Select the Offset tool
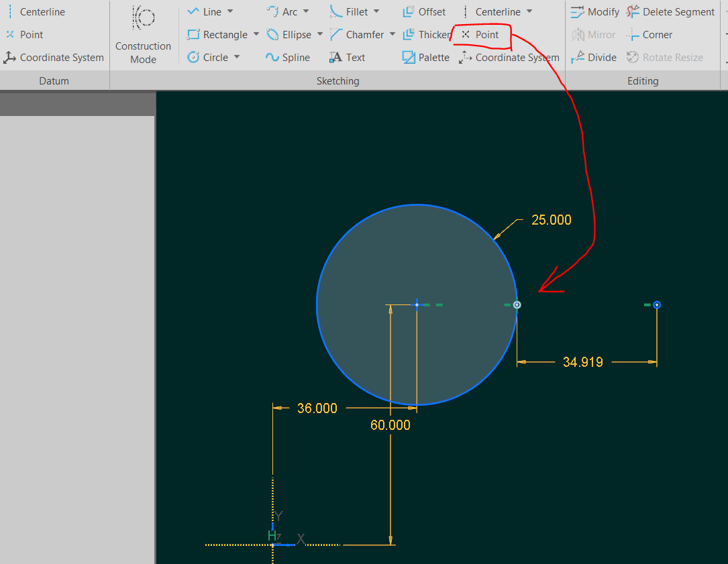 (423, 11)
